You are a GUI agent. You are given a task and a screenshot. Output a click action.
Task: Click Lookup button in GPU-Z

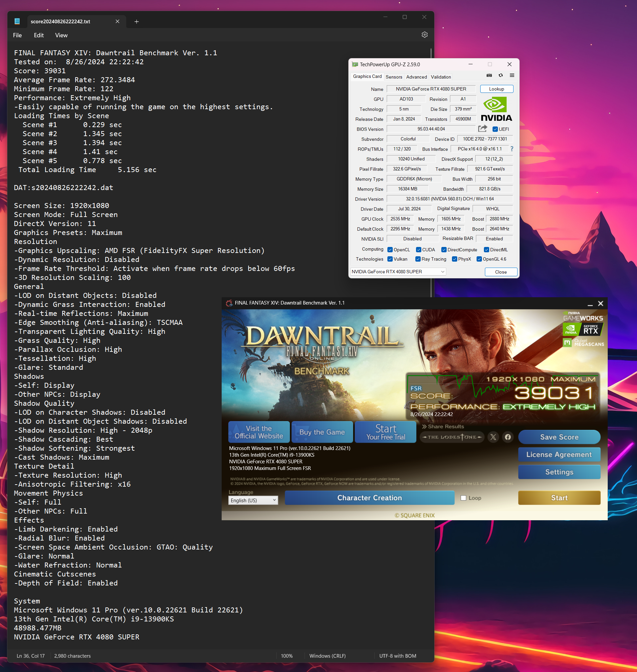point(497,89)
